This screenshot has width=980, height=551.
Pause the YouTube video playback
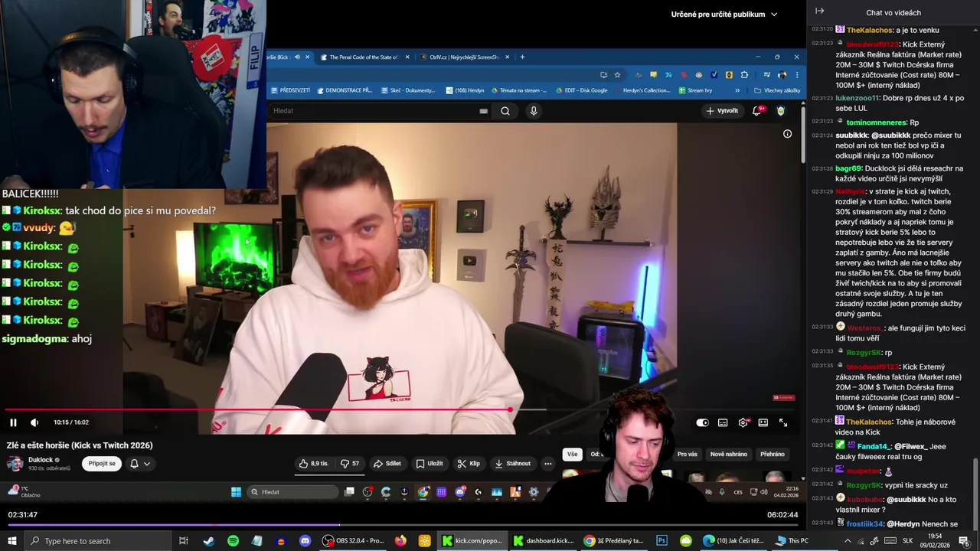(x=13, y=422)
